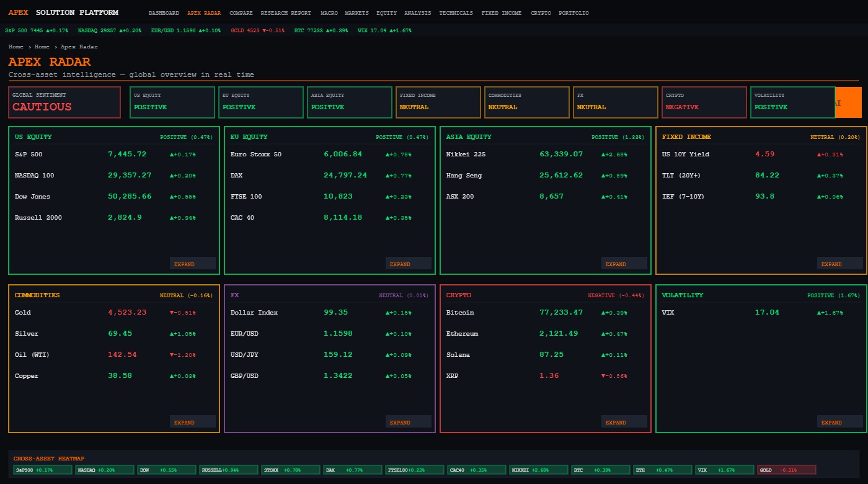Expand the US Equity panel

193,264
